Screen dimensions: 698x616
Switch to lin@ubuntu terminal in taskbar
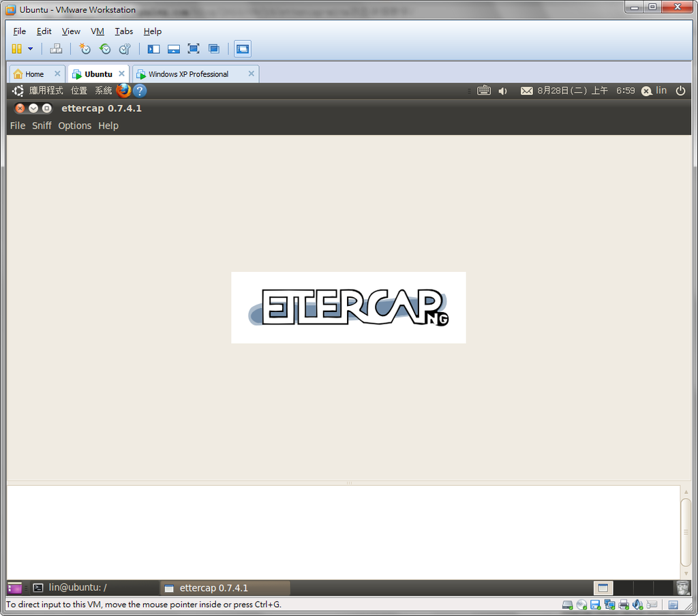click(93, 588)
